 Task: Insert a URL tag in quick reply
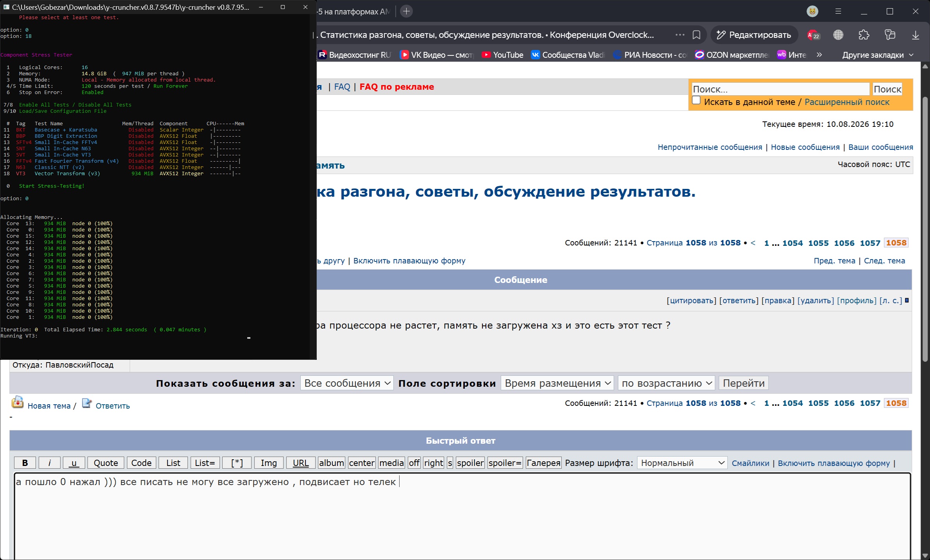tap(301, 463)
